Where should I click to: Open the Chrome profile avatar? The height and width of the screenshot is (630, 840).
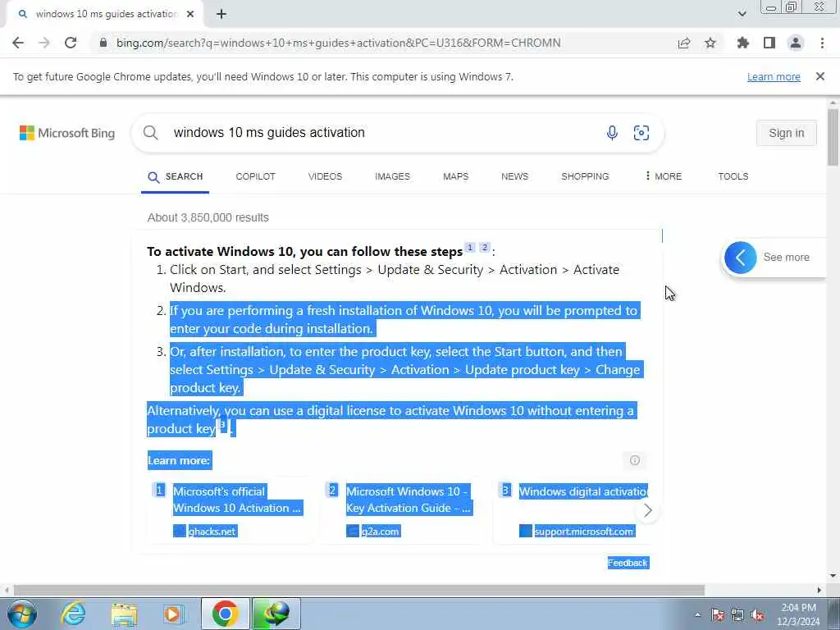(796, 43)
